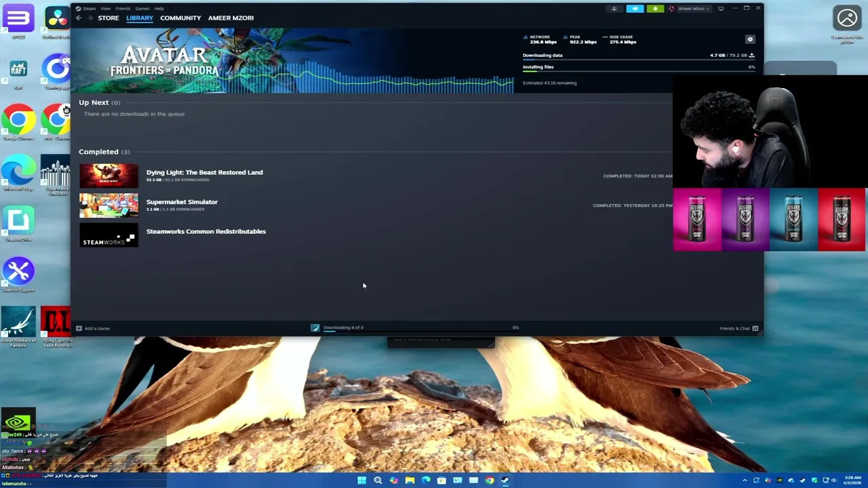The width and height of the screenshot is (868, 488).
Task: Open the green notifications bell
Action: [x=655, y=9]
